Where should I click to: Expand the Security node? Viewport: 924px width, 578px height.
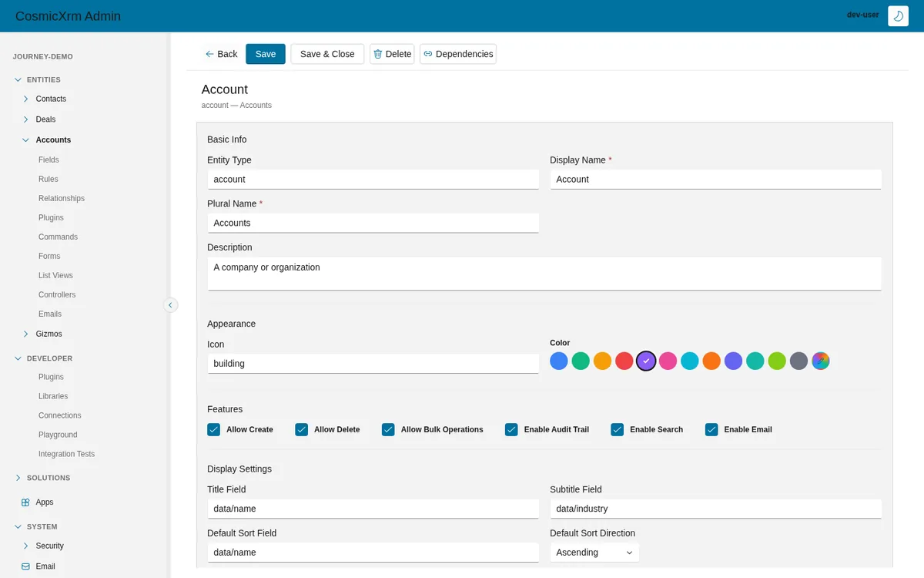(26, 546)
